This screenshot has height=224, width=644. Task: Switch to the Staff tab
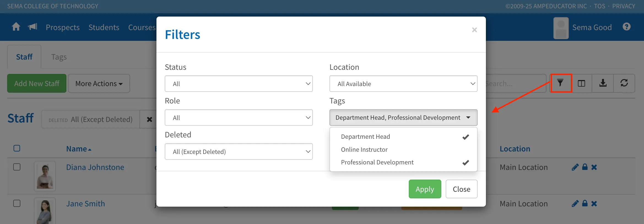(24, 57)
